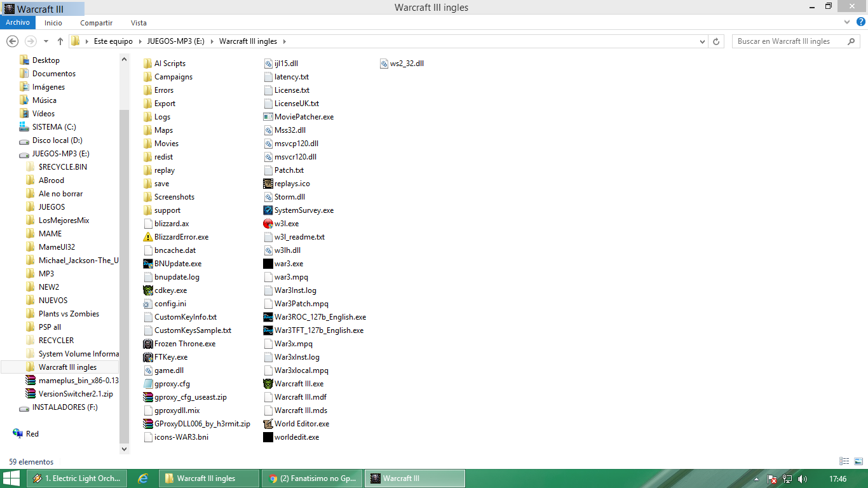Select the BlizzardError.exe warning icon
868x488 pixels.
coord(148,237)
